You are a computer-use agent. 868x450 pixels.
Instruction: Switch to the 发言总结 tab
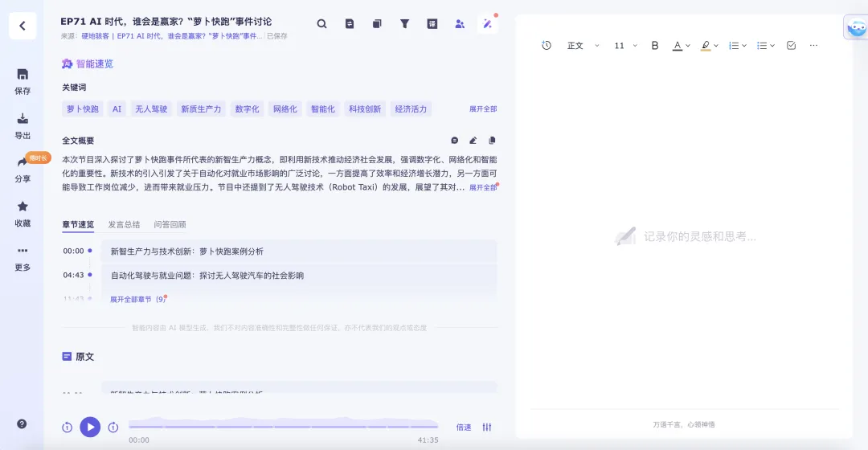pyautogui.click(x=124, y=225)
